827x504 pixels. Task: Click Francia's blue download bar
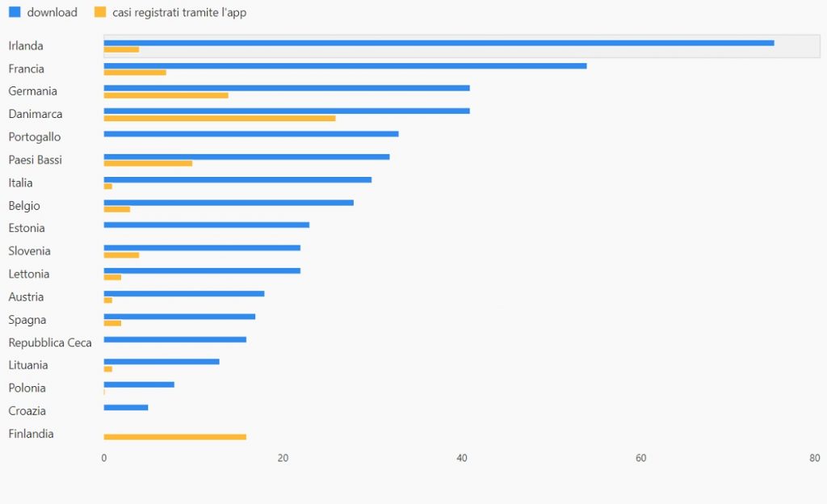[x=345, y=65]
